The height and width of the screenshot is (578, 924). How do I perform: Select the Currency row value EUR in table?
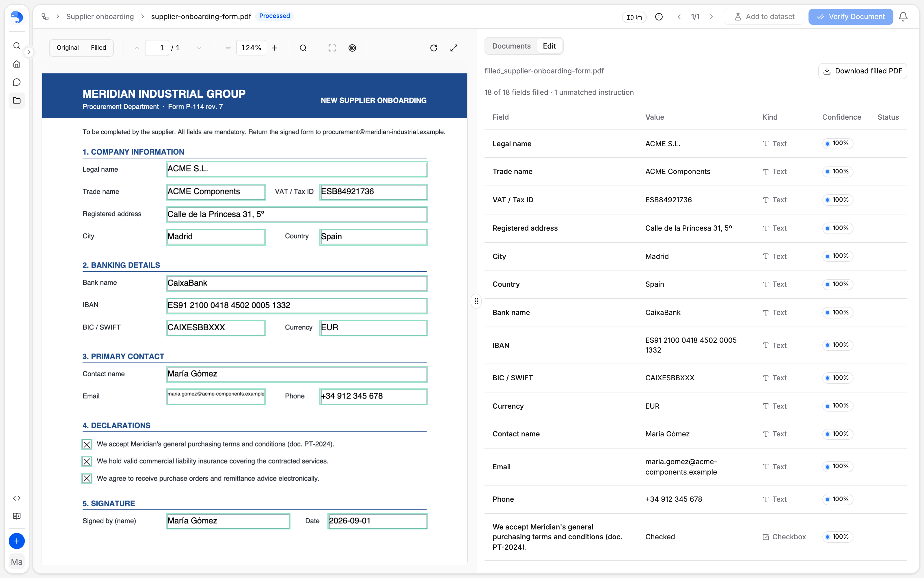[x=652, y=406]
